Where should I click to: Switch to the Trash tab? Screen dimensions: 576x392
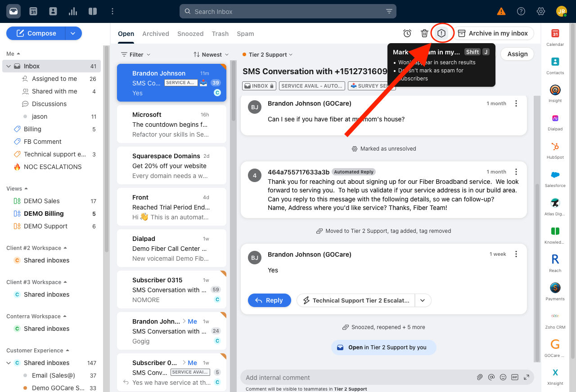(220, 34)
